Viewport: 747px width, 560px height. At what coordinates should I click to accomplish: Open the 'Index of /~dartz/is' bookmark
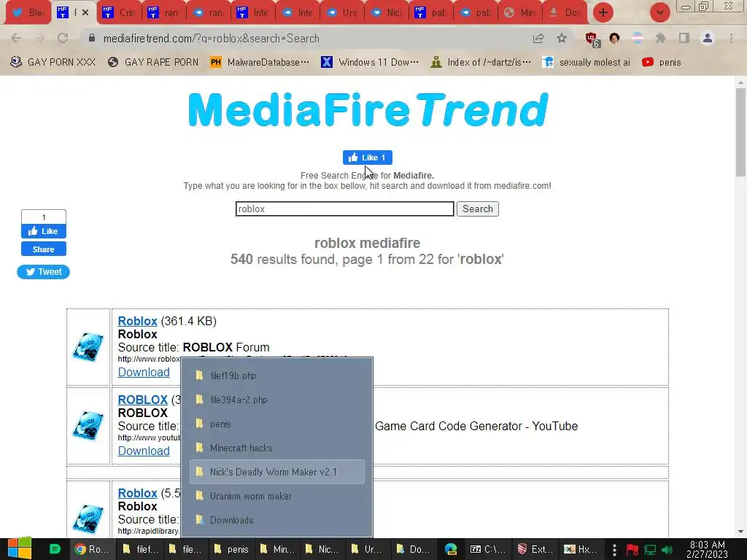click(480, 63)
